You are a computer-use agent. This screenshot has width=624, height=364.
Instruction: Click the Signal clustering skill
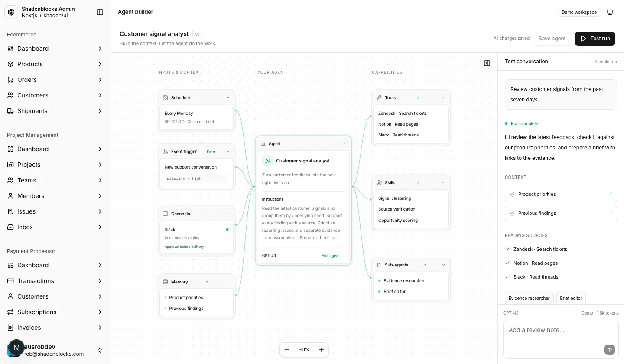395,198
